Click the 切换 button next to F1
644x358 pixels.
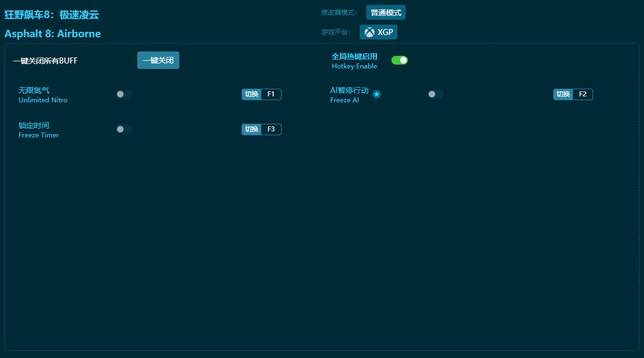tap(251, 94)
